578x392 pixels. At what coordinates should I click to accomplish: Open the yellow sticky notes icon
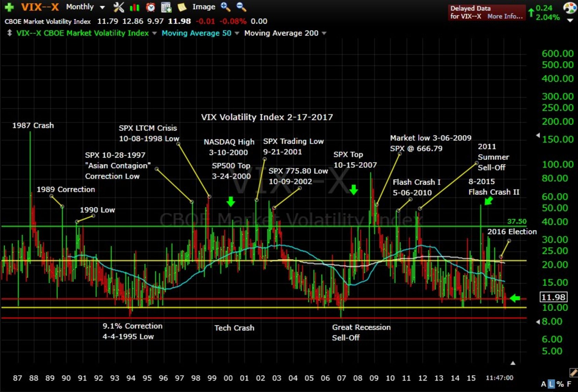[x=182, y=7]
